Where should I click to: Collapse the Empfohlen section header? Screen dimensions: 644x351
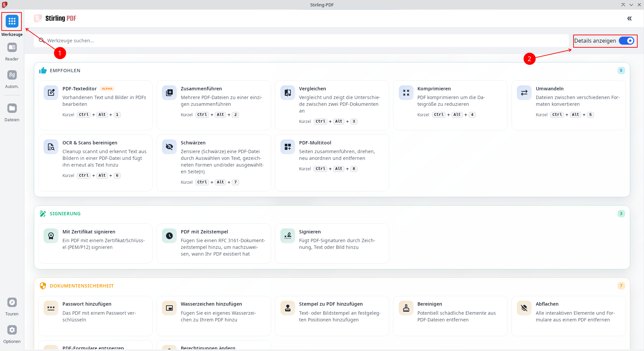pos(65,71)
